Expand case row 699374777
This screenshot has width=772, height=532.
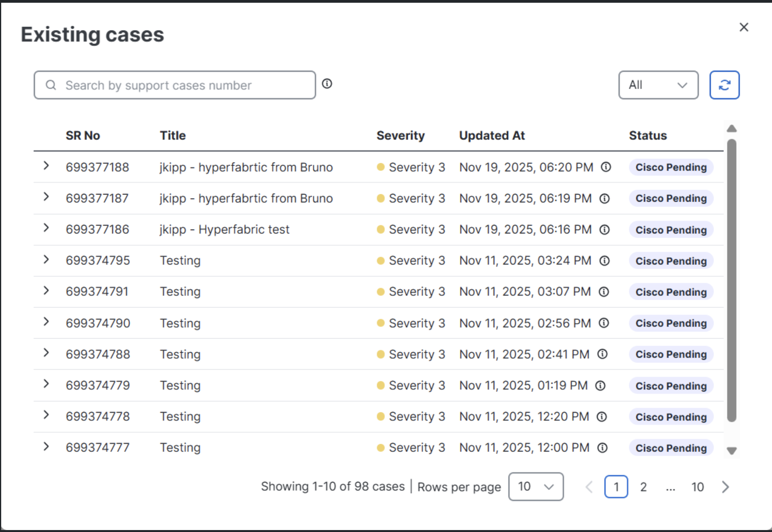(46, 446)
